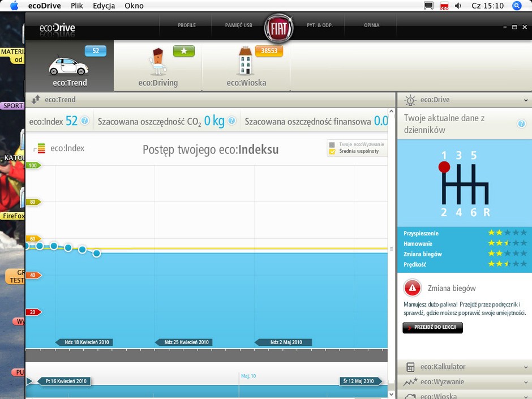
Task: Click the scroll down arrow of the chart
Action: click(x=391, y=394)
